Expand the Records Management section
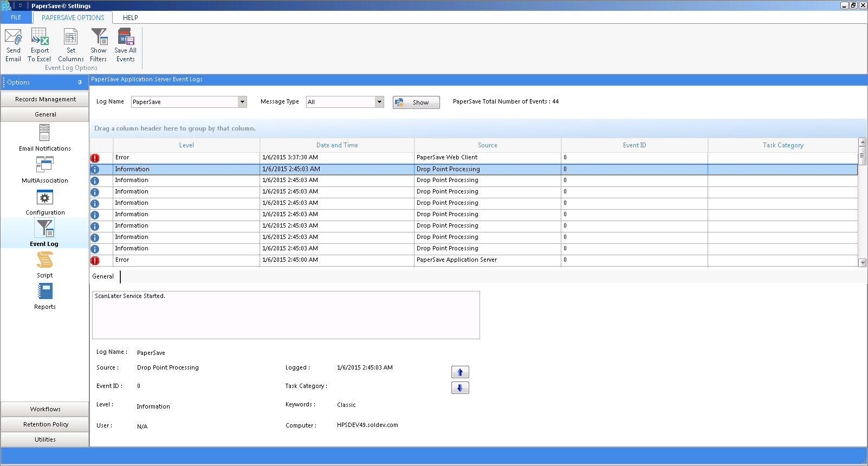868x466 pixels. (45, 99)
